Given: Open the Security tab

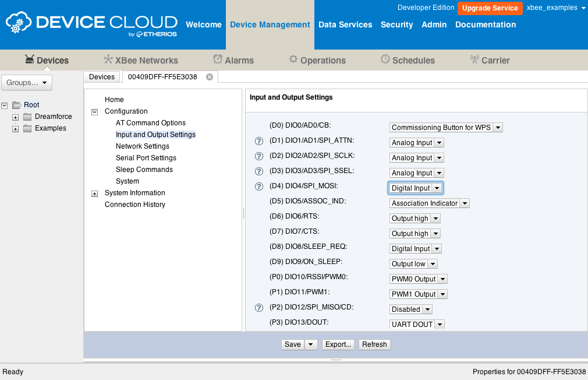Looking at the screenshot, I should coord(396,25).
